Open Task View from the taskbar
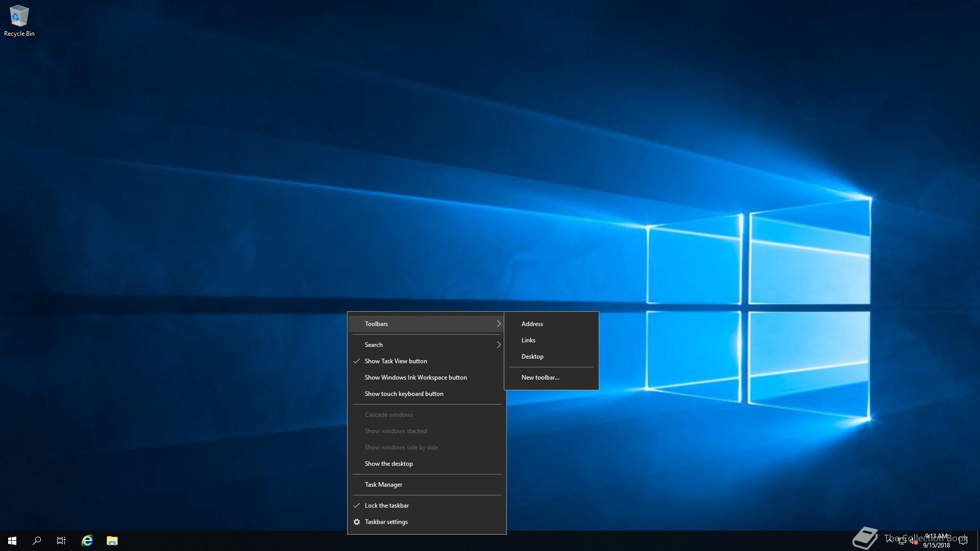 click(61, 541)
